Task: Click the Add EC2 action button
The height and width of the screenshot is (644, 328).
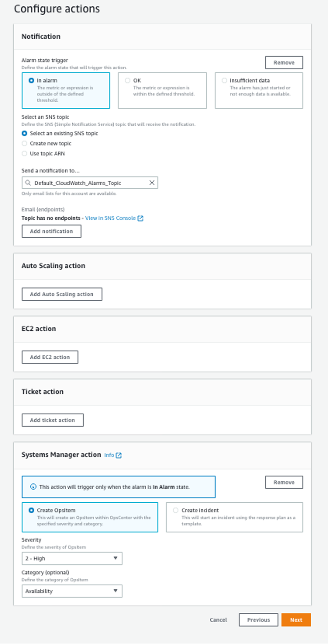Action: (x=49, y=357)
